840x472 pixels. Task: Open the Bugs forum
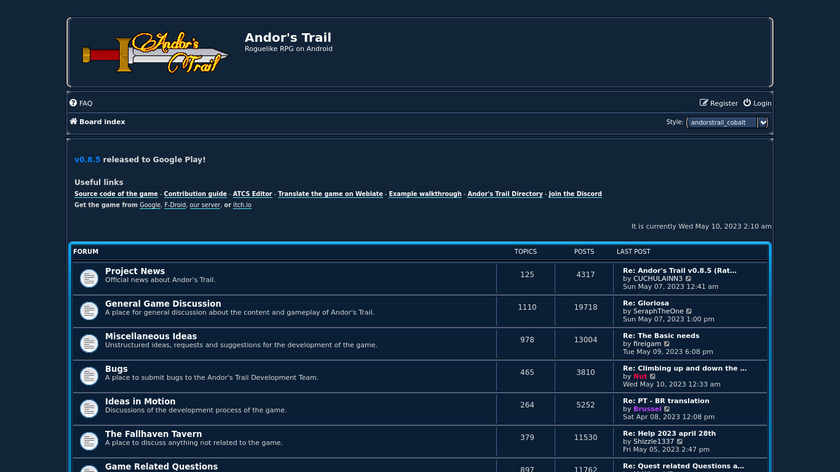pyautogui.click(x=116, y=369)
